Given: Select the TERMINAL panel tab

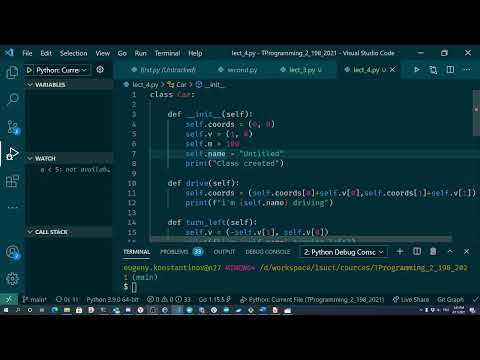Looking at the screenshot, I should point(137,252).
